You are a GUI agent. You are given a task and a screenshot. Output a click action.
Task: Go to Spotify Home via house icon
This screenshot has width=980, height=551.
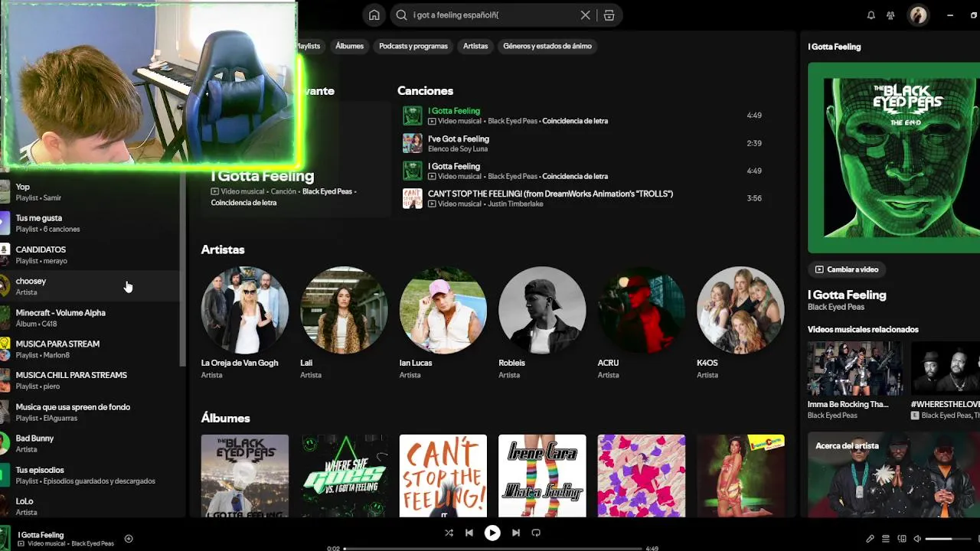point(374,15)
